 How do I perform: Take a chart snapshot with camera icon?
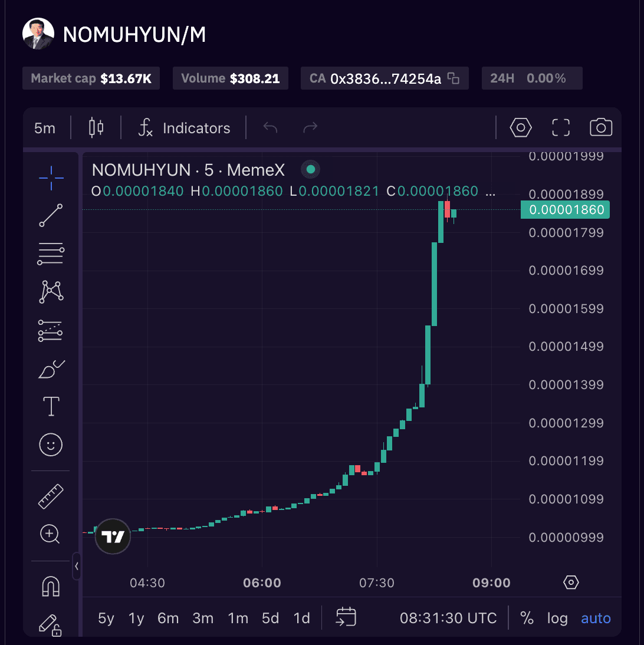pyautogui.click(x=600, y=128)
